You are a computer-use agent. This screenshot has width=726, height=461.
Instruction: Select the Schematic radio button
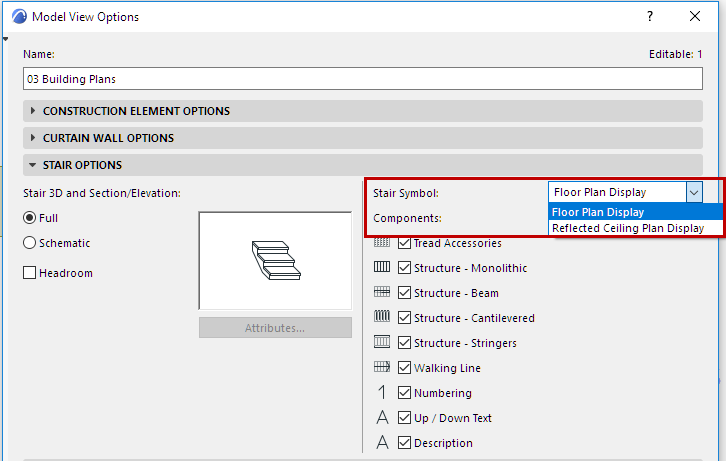coord(30,243)
